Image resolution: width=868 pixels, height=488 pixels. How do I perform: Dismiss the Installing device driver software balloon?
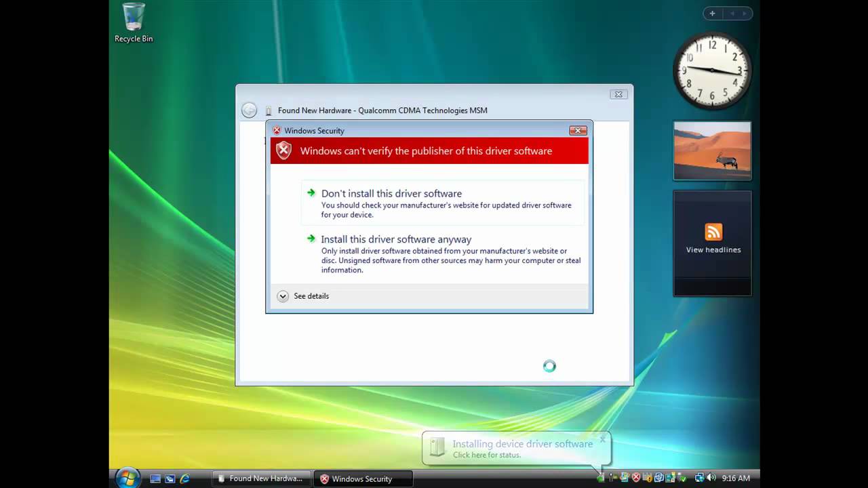pos(602,439)
